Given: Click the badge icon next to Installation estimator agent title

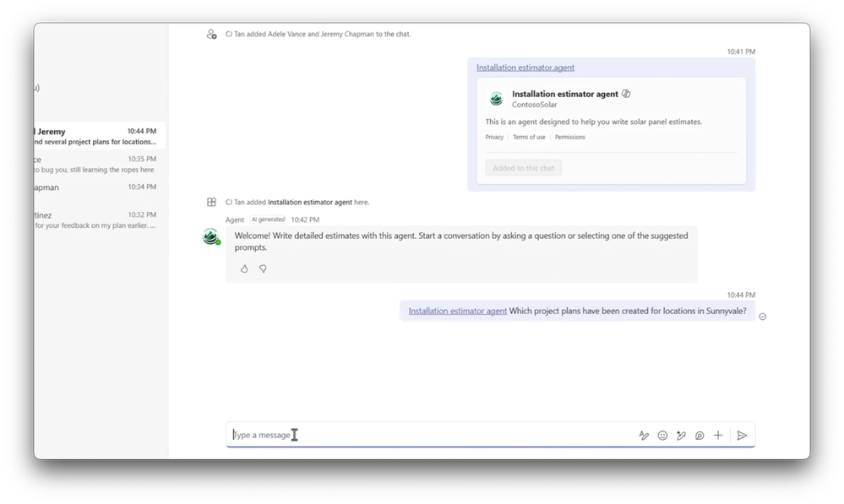Looking at the screenshot, I should click(626, 94).
